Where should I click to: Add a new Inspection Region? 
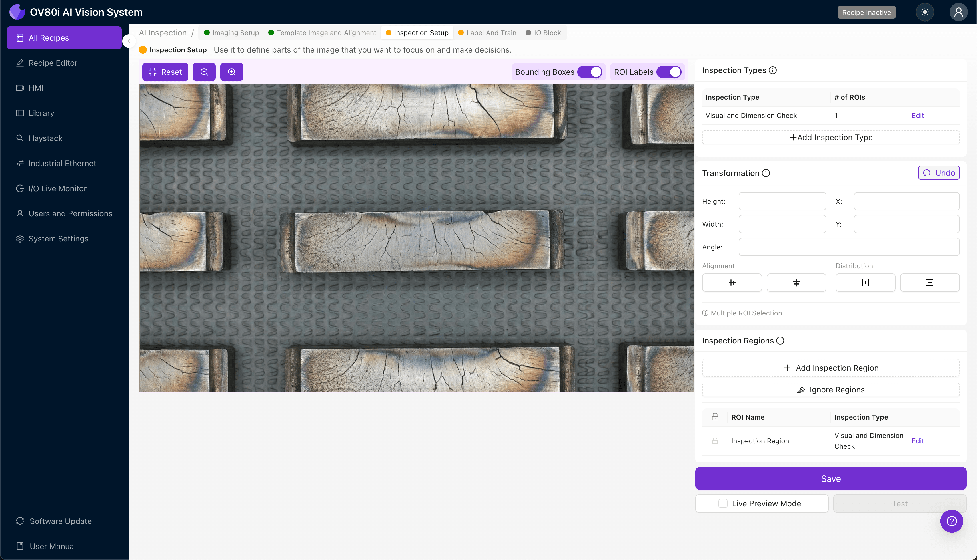pyautogui.click(x=830, y=368)
